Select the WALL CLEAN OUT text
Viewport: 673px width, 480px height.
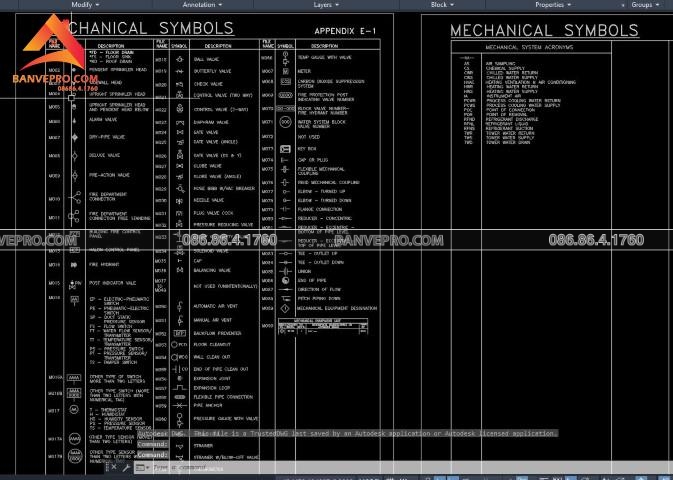point(212,357)
